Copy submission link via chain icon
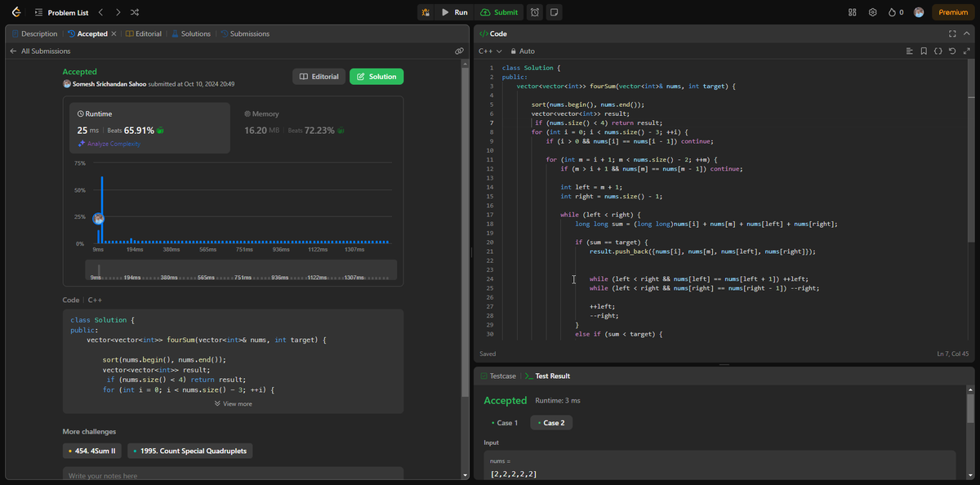 [x=459, y=51]
